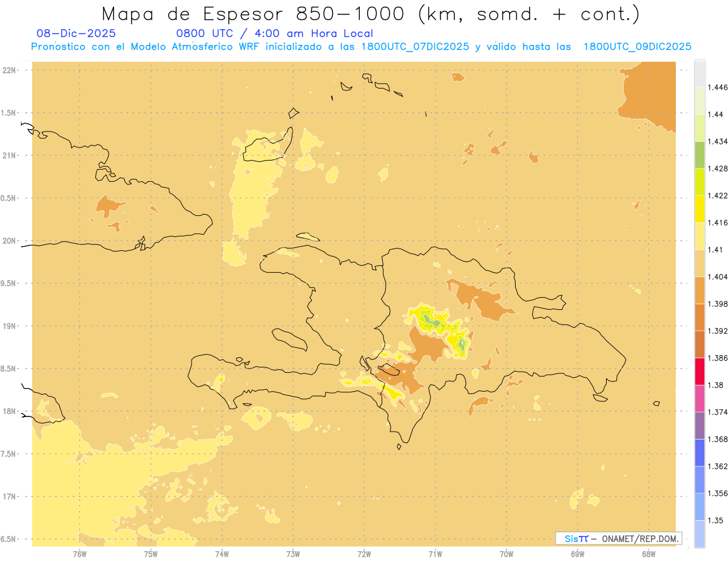Click the colorbar value '1.362'
The image size is (728, 562).
(x=716, y=466)
